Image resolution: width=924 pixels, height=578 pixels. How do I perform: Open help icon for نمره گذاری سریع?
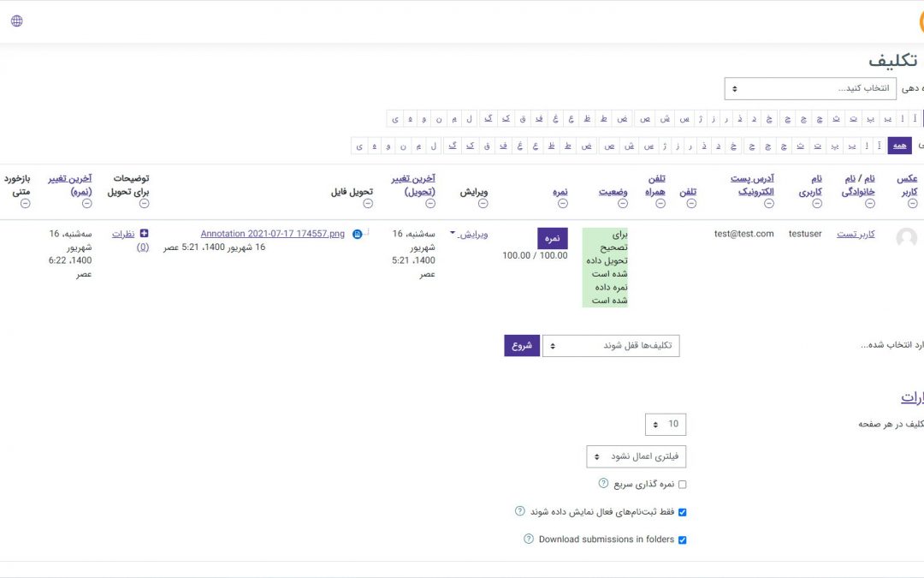[x=603, y=484]
